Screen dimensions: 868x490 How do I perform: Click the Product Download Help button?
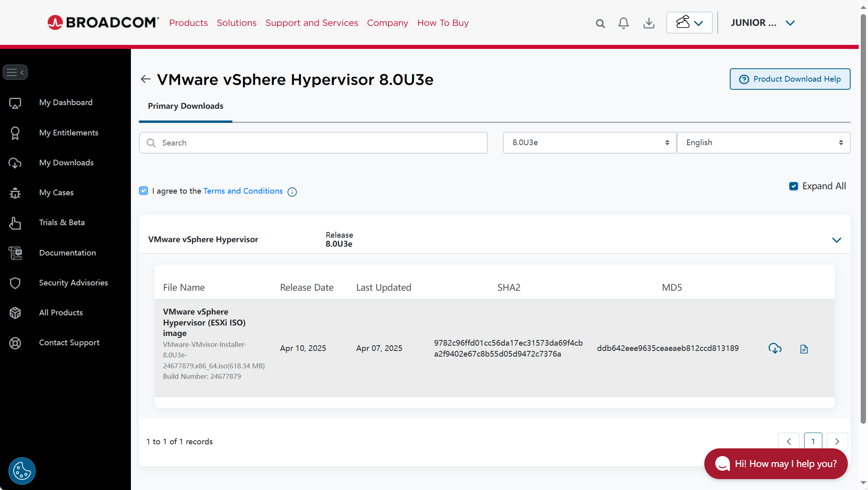click(790, 79)
